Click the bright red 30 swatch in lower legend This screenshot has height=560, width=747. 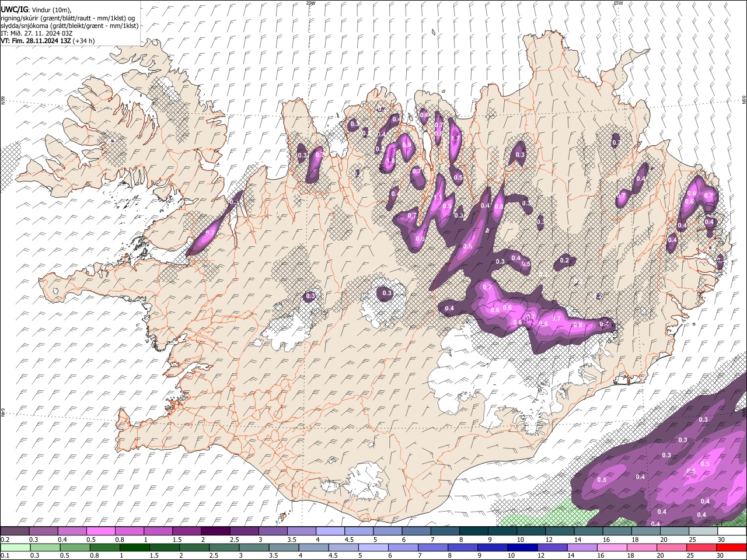pyautogui.click(x=731, y=547)
